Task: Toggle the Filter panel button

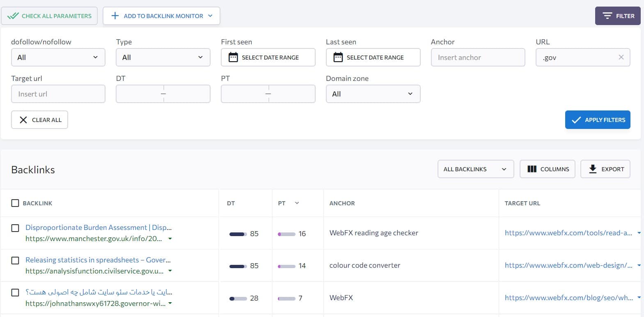Action: pyautogui.click(x=618, y=16)
